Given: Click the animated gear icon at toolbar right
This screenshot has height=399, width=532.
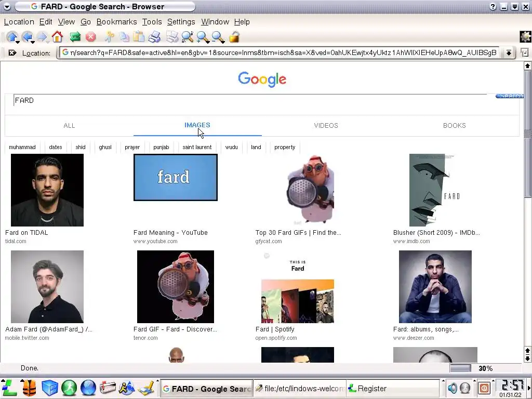Looking at the screenshot, I should (525, 37).
